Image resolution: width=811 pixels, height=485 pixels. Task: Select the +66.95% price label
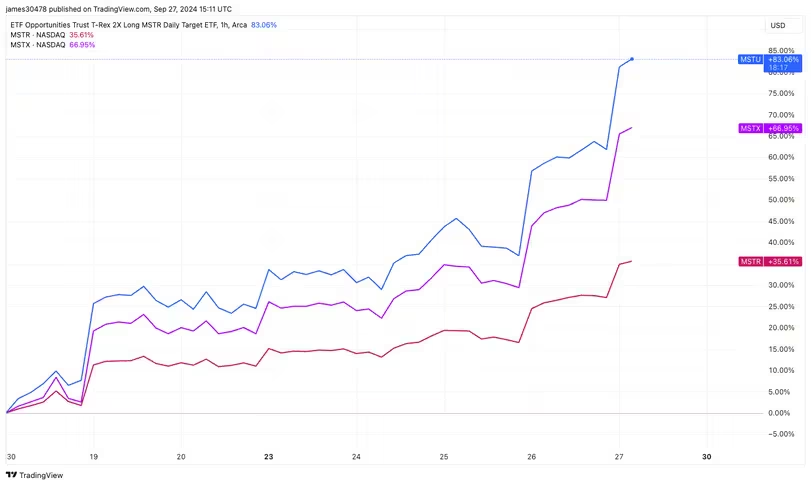tap(783, 128)
